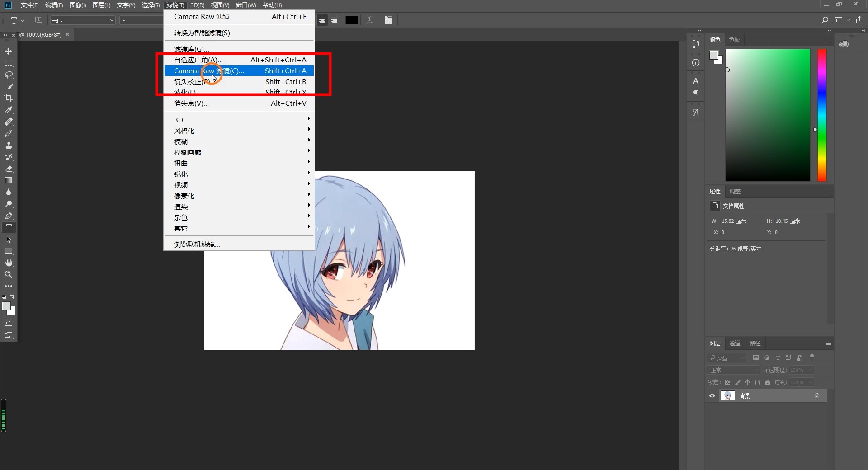Open the 填充 fill dropdown arrow
The image size is (868, 470).
coord(810,382)
